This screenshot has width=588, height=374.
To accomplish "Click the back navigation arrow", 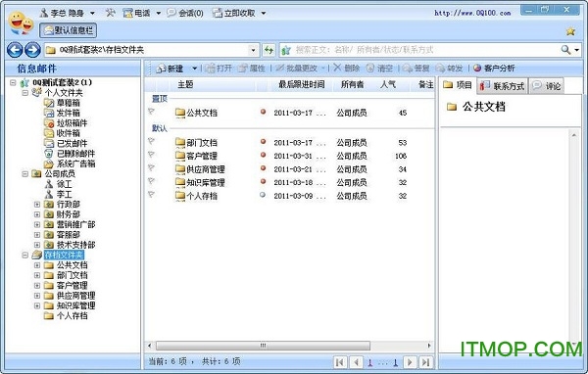I will tap(15, 50).
